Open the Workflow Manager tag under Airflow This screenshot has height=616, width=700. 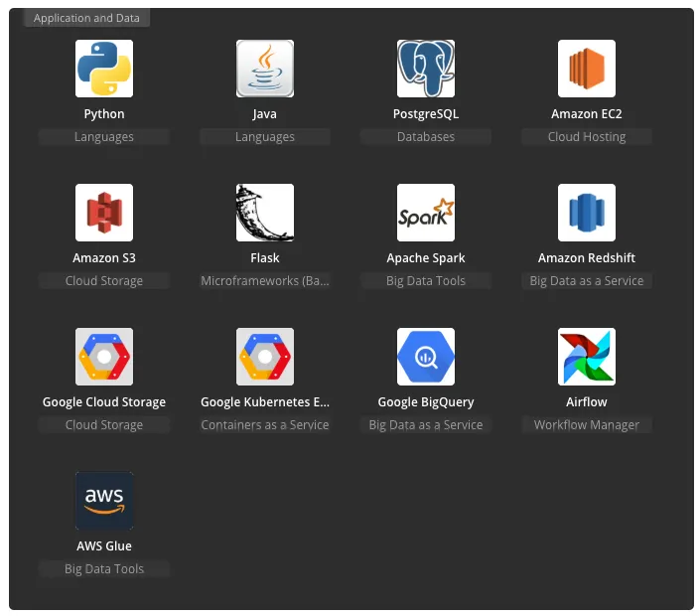pyautogui.click(x=587, y=425)
